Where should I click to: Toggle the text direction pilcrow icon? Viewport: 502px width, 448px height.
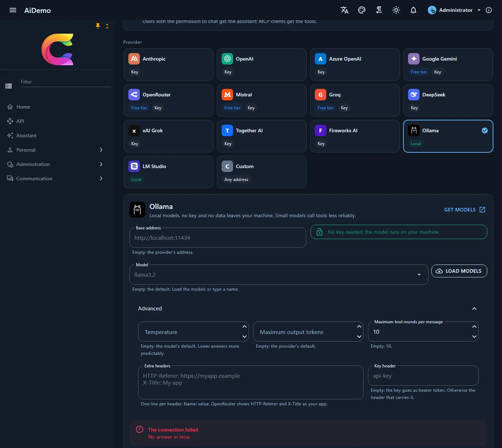click(x=379, y=10)
